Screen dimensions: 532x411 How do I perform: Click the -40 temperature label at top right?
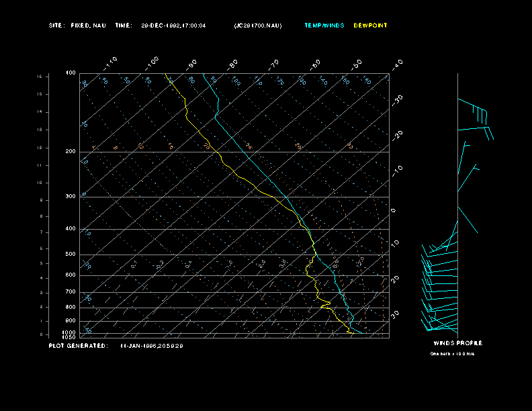point(397,64)
